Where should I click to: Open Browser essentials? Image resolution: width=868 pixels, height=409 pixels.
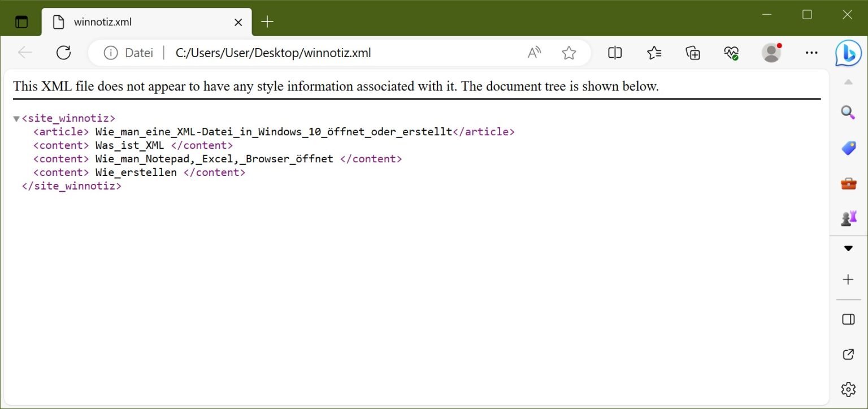pos(731,53)
